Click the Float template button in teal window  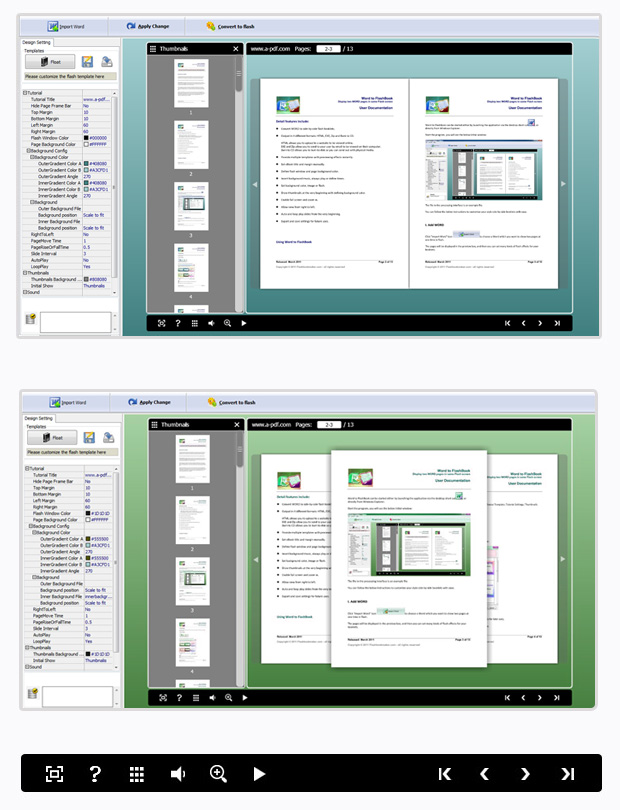coord(50,62)
